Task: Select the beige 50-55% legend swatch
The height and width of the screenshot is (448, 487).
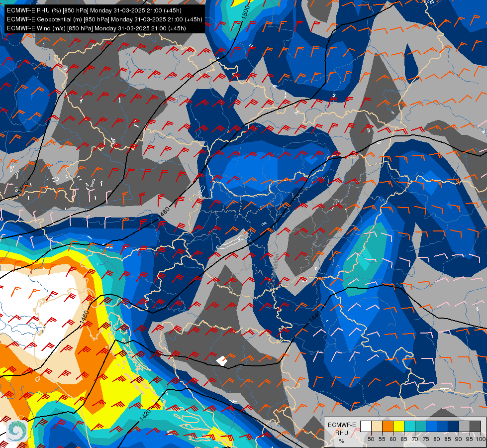Action: [x=377, y=426]
